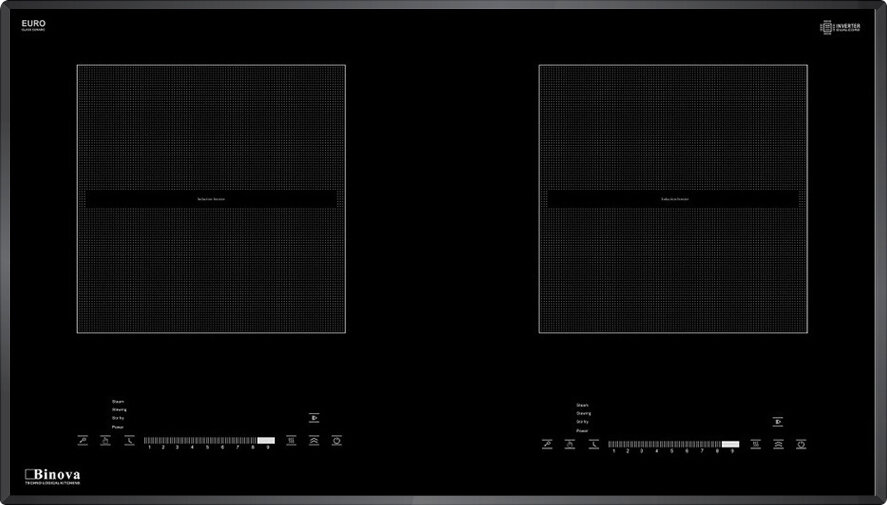Click the right induction cooking zone center label

pos(675,199)
